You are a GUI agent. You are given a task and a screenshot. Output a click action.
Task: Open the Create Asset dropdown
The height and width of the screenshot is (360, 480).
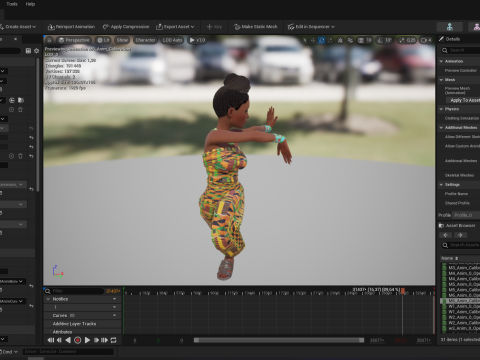coord(18,27)
